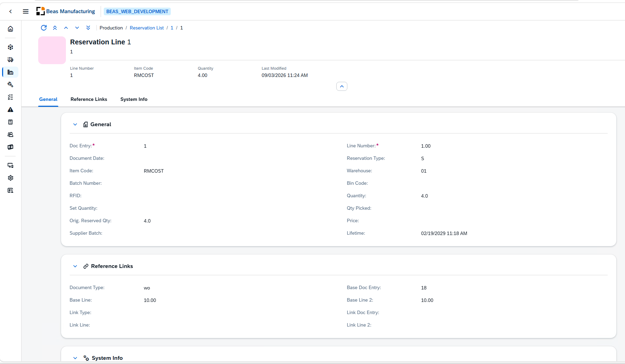Viewport: 625px width, 364px height.
Task: Open the factory production sidebar icon
Action: click(10, 72)
